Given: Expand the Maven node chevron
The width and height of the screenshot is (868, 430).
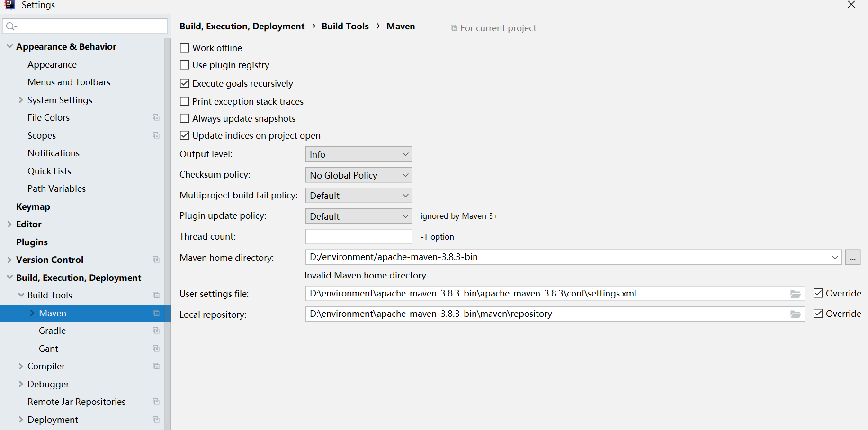Looking at the screenshot, I should [x=32, y=313].
